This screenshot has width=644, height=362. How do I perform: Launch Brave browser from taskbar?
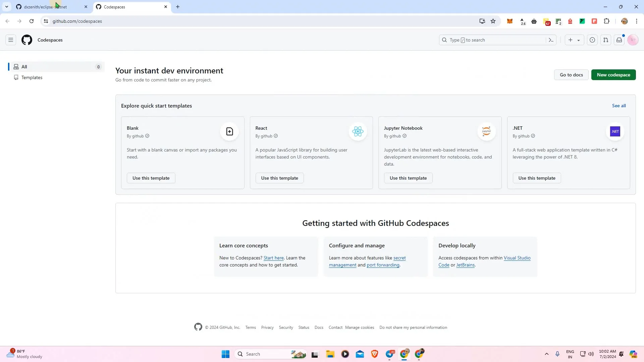click(375, 354)
